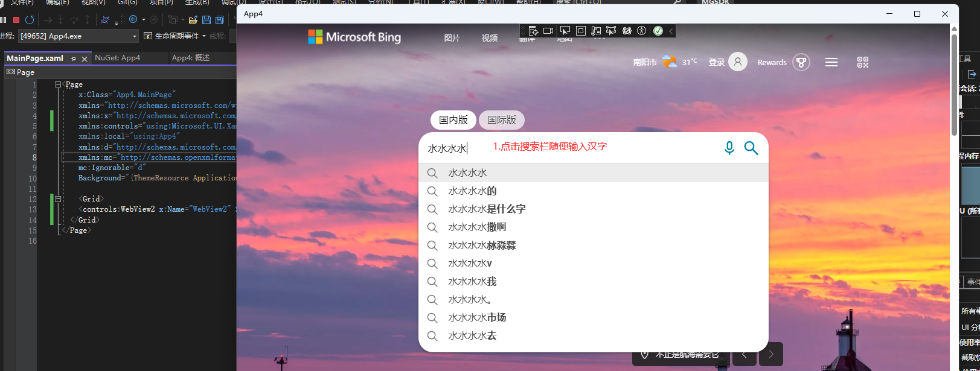Click the Nanyang weather icon

[x=670, y=62]
